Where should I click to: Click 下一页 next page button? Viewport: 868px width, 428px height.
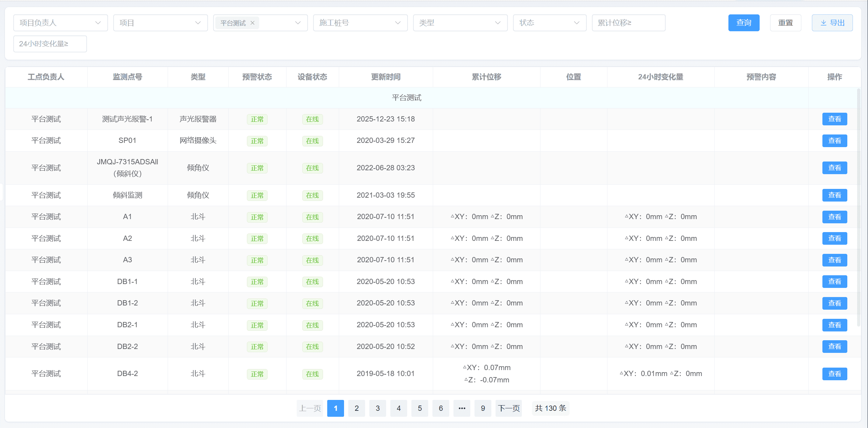[509, 408]
